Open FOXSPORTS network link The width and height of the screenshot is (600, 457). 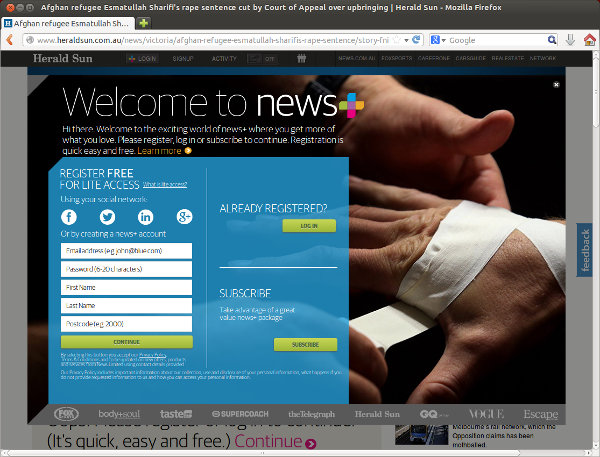(397, 58)
